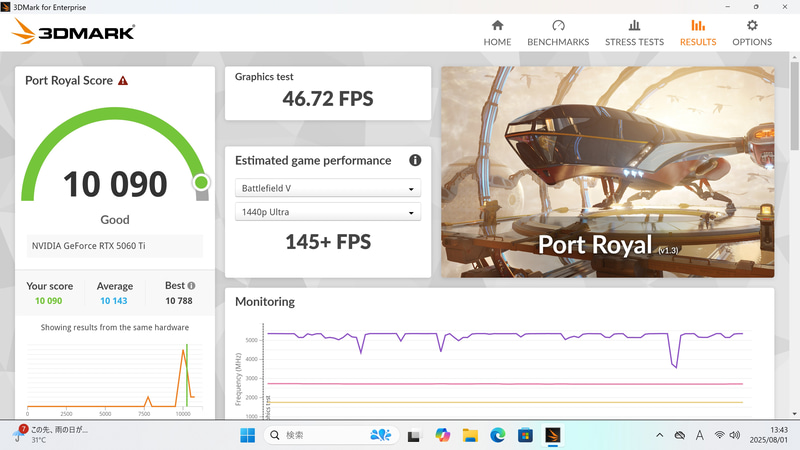Click the IME input mode A icon
Image resolution: width=800 pixels, height=450 pixels.
(699, 435)
